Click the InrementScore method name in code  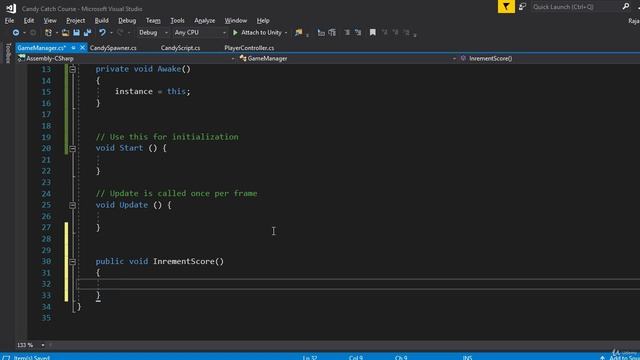tap(183, 261)
